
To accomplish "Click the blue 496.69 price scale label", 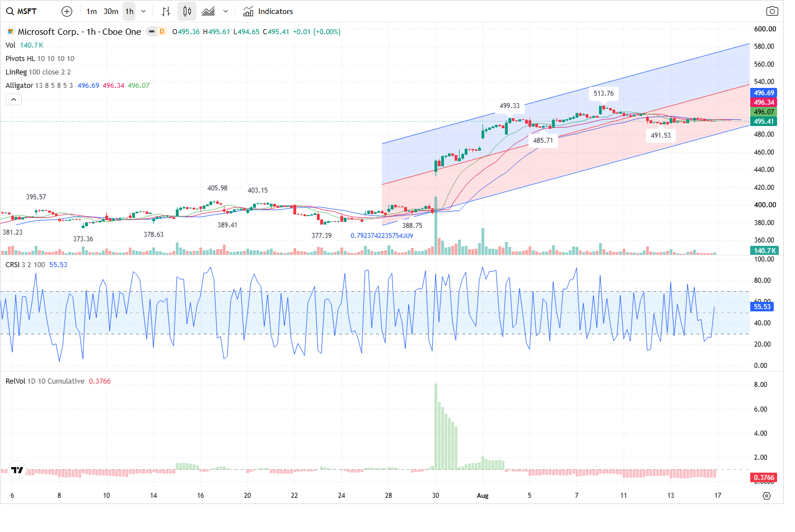I will point(764,93).
